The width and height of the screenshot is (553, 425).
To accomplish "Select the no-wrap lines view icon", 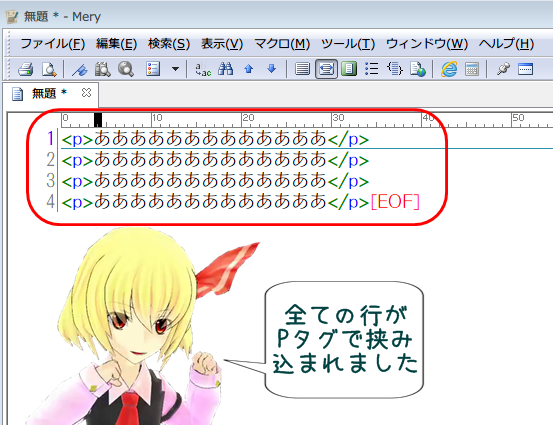I will (x=302, y=69).
